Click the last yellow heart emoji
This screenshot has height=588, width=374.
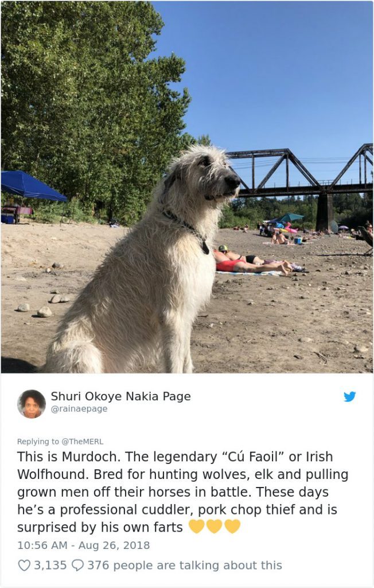(232, 527)
